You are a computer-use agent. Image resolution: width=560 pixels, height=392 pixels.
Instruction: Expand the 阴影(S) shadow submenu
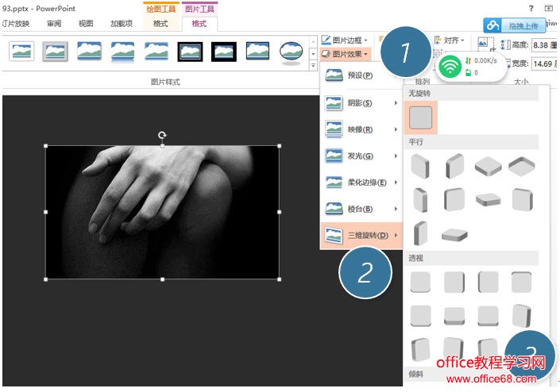pyautogui.click(x=361, y=103)
